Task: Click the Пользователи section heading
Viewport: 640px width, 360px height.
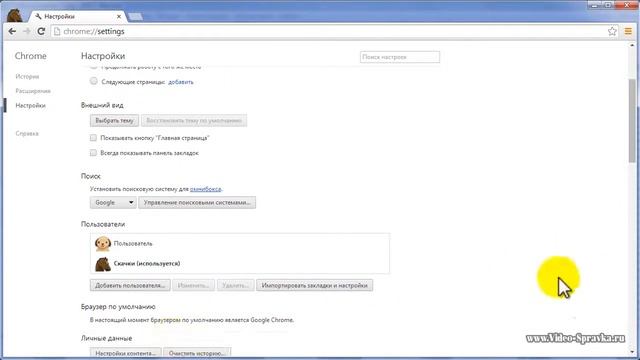Action: (103, 224)
